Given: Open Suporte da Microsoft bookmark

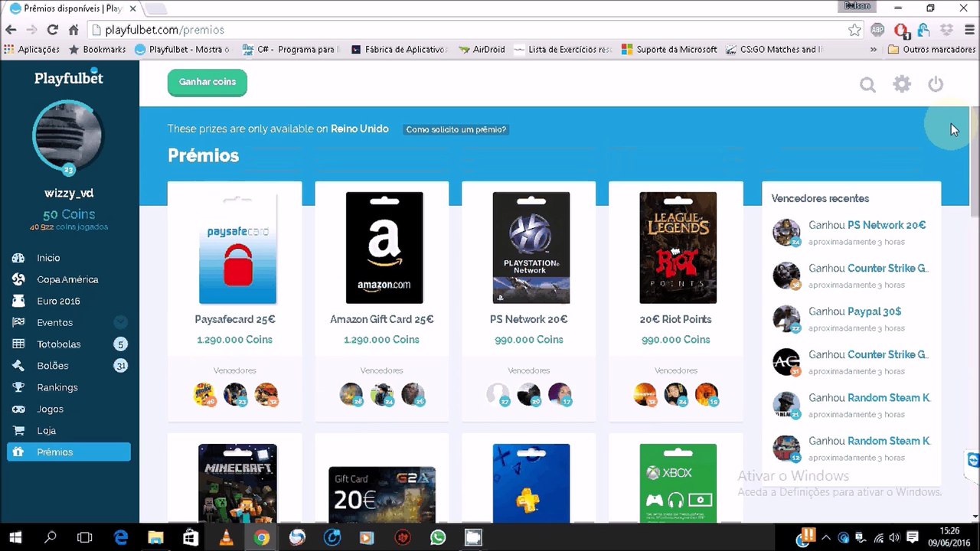Looking at the screenshot, I should click(x=670, y=49).
